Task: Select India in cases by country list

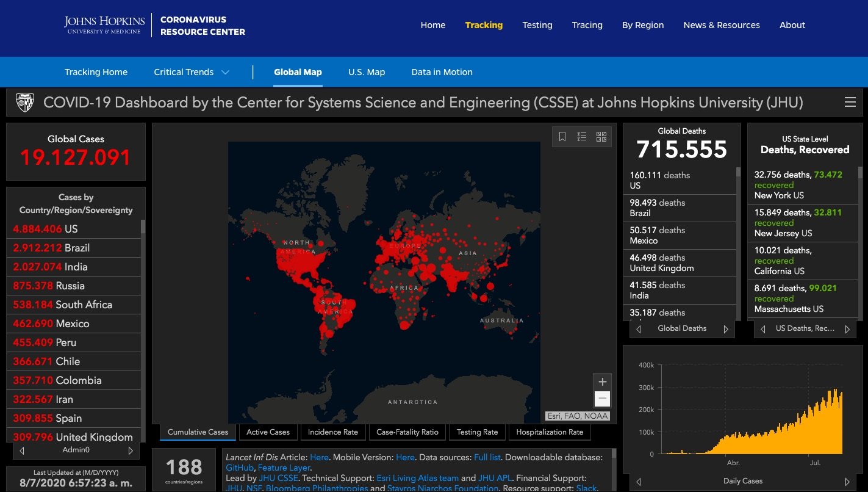Action: click(74, 267)
